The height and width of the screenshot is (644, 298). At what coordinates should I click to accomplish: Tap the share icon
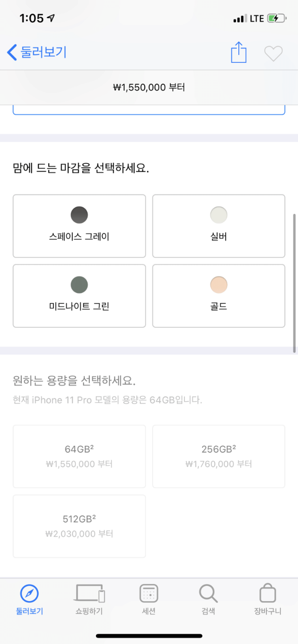click(238, 53)
